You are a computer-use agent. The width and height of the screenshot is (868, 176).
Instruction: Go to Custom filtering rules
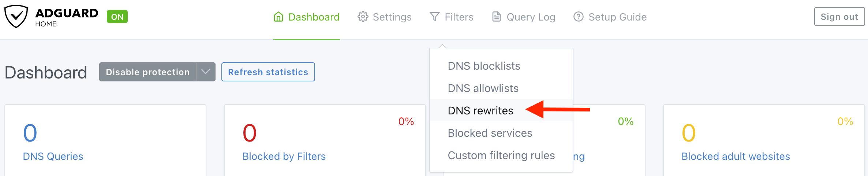[x=501, y=155]
